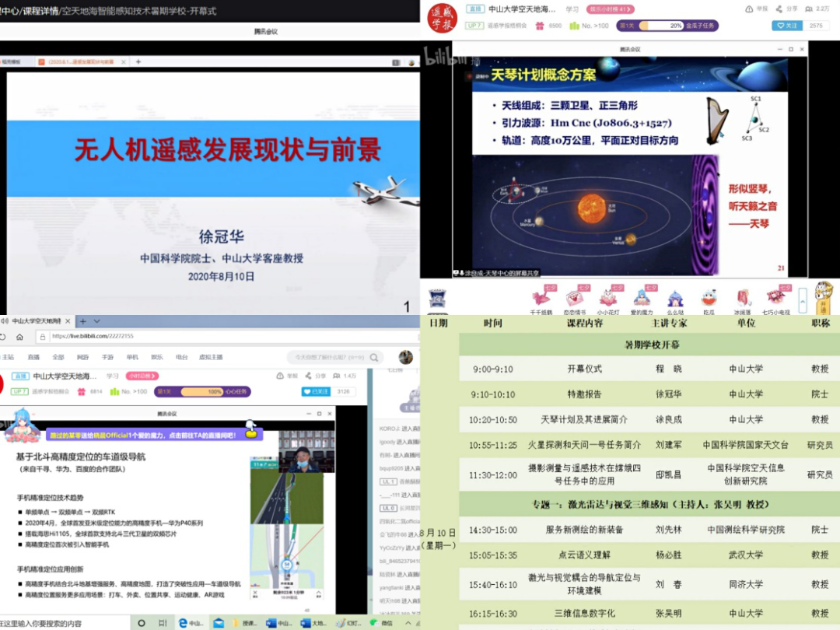Toggle the 已关注 follow button
Viewport: 840px width, 630px height.
(x=317, y=392)
